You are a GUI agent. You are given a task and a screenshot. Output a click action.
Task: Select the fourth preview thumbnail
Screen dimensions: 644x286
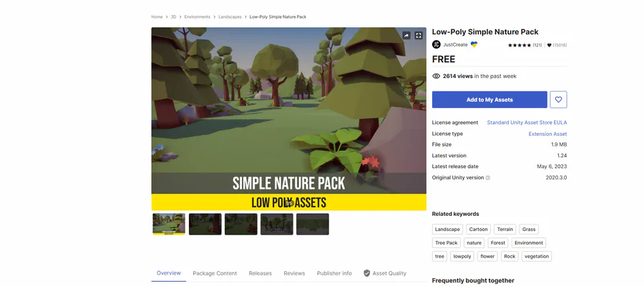coord(277,224)
